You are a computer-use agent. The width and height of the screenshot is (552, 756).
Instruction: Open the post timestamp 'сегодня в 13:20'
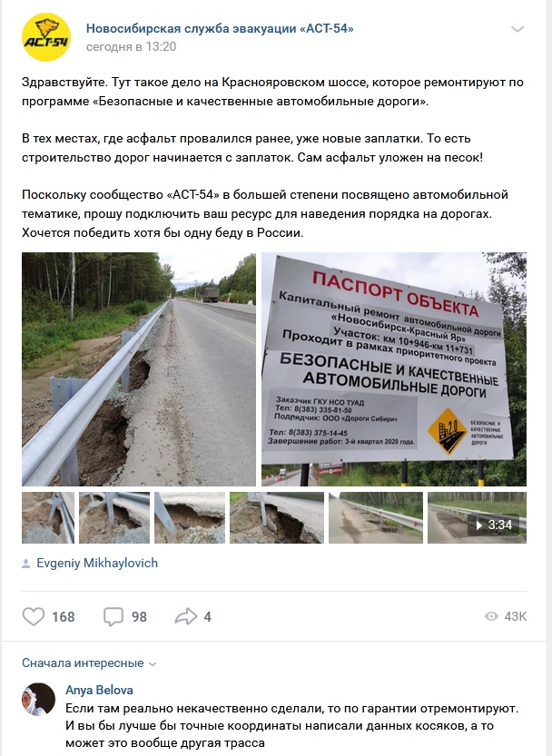tap(132, 47)
